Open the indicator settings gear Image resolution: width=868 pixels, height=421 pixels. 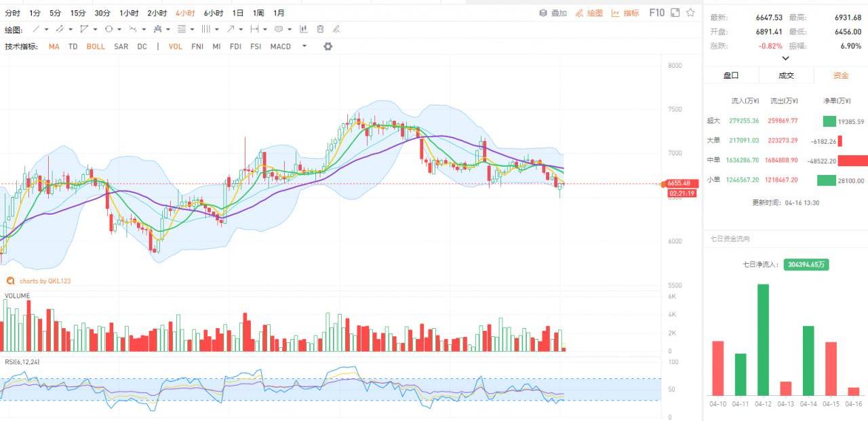click(328, 47)
